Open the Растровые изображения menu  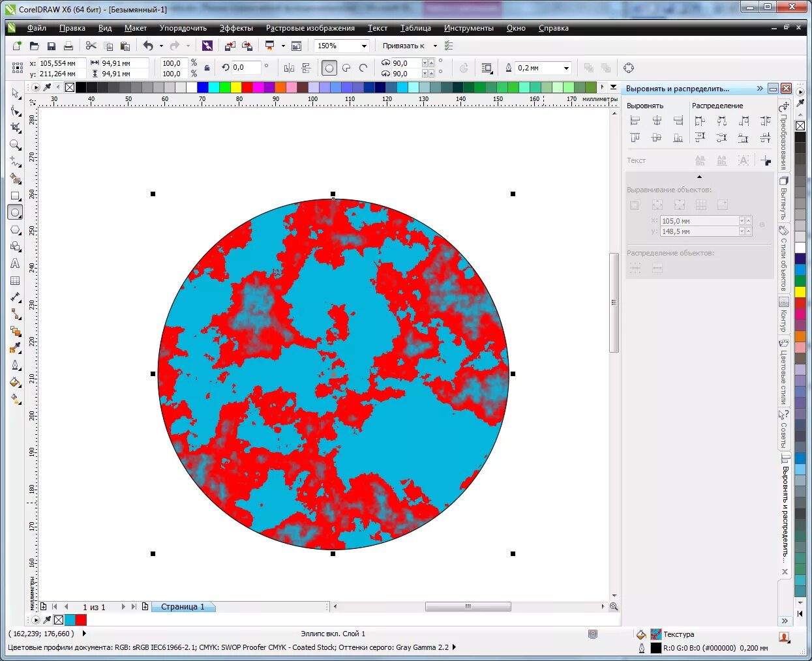(310, 28)
